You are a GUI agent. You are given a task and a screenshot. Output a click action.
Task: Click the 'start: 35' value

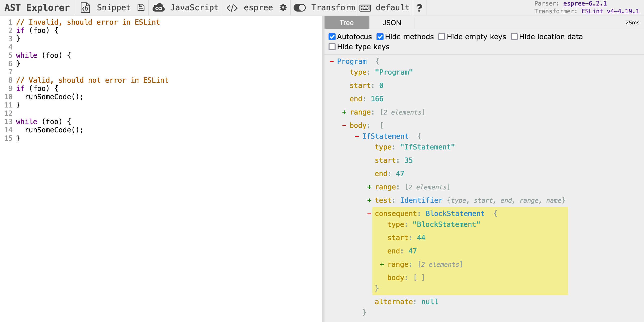408,160
